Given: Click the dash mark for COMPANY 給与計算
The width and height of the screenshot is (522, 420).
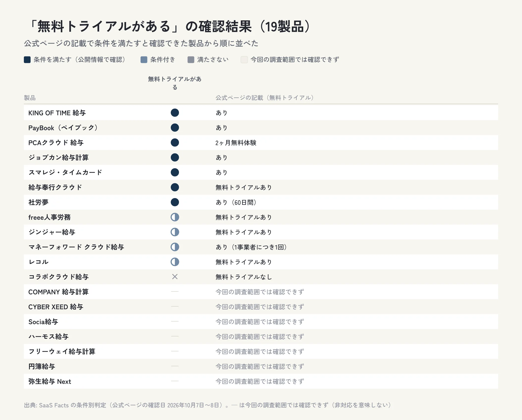Looking at the screenshot, I should (x=175, y=291).
